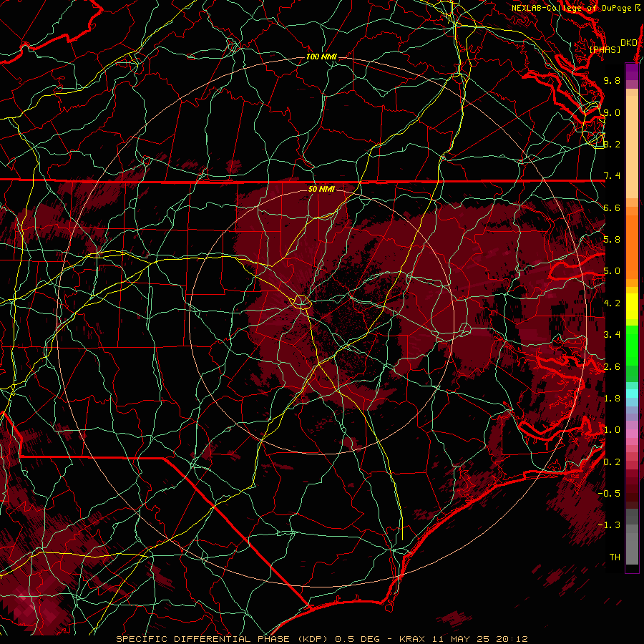Viewport: 644px width, 644px height.
Task: Click the TH label on color scale
Action: click(615, 557)
